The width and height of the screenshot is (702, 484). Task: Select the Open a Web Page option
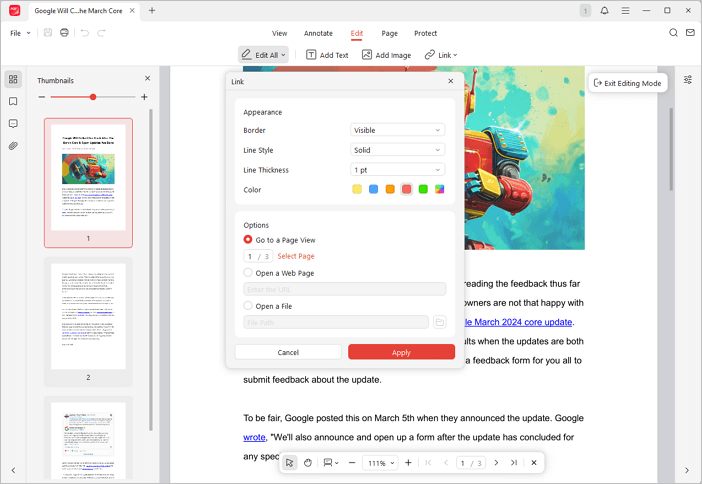point(248,272)
